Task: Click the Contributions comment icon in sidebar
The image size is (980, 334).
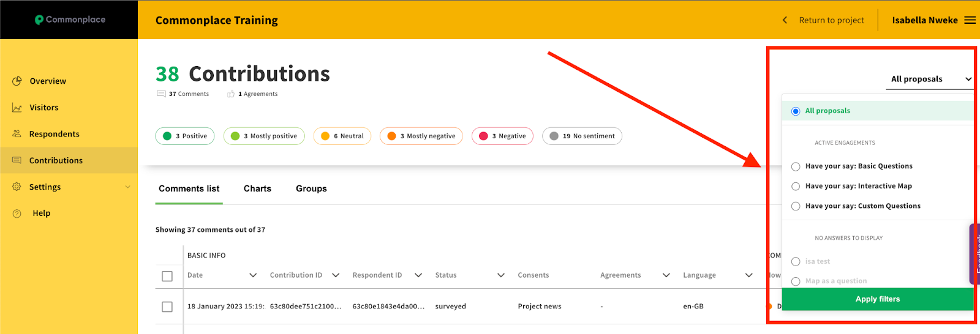Action: tap(17, 160)
